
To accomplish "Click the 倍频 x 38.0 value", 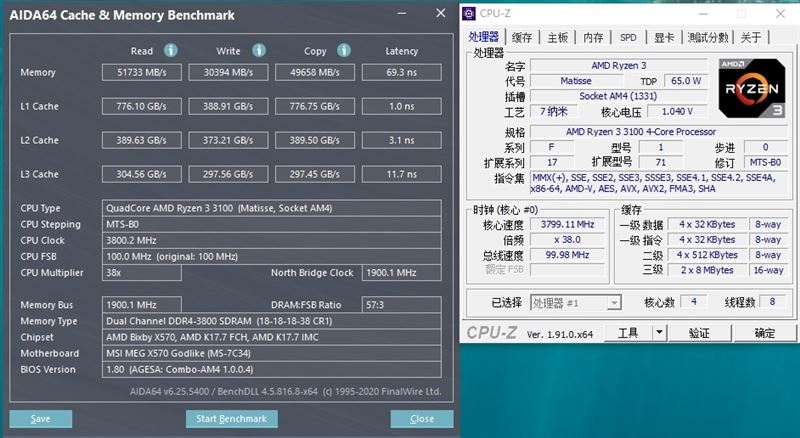I will coord(567,239).
